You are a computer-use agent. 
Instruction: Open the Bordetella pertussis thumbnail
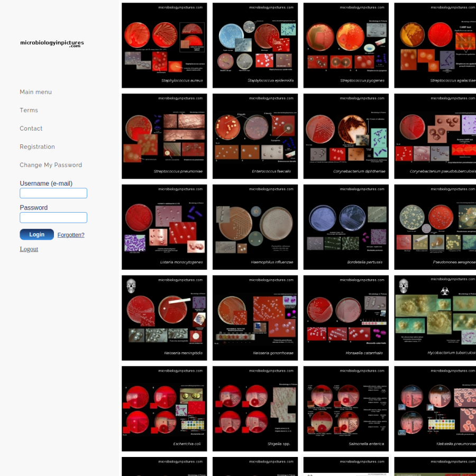click(346, 227)
